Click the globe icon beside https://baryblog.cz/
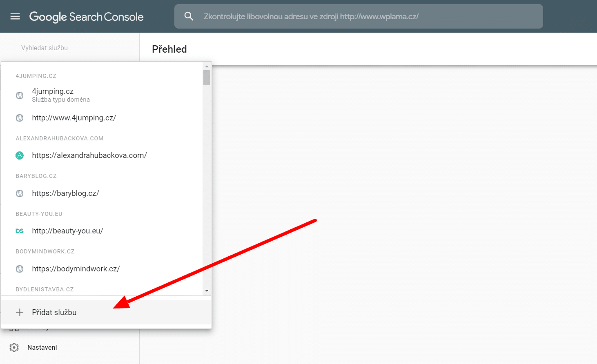 point(20,193)
